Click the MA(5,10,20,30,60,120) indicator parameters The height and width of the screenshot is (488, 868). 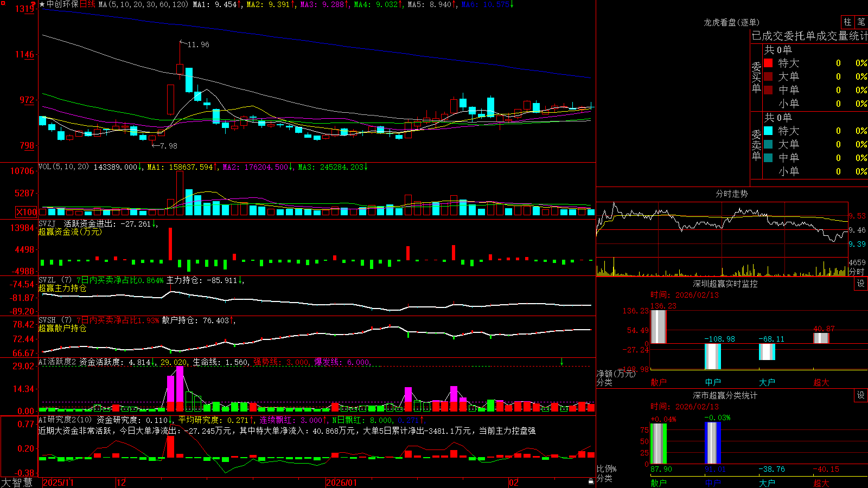[143, 4]
